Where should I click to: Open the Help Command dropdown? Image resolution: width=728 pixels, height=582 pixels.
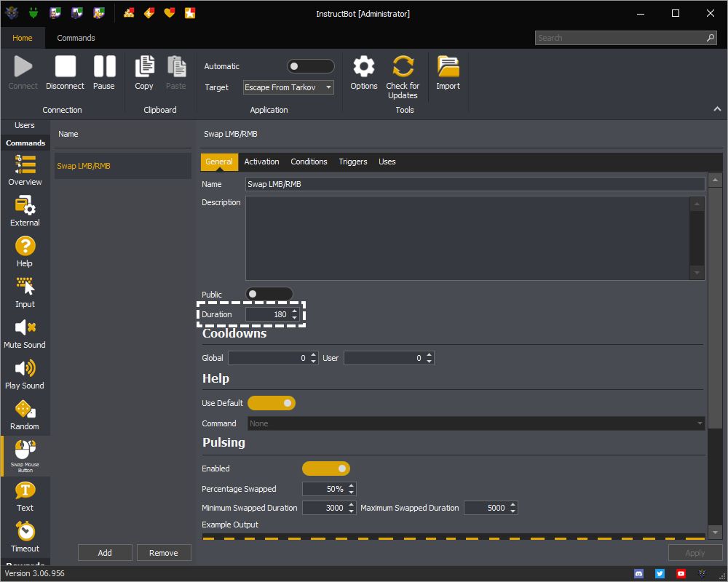(476, 423)
